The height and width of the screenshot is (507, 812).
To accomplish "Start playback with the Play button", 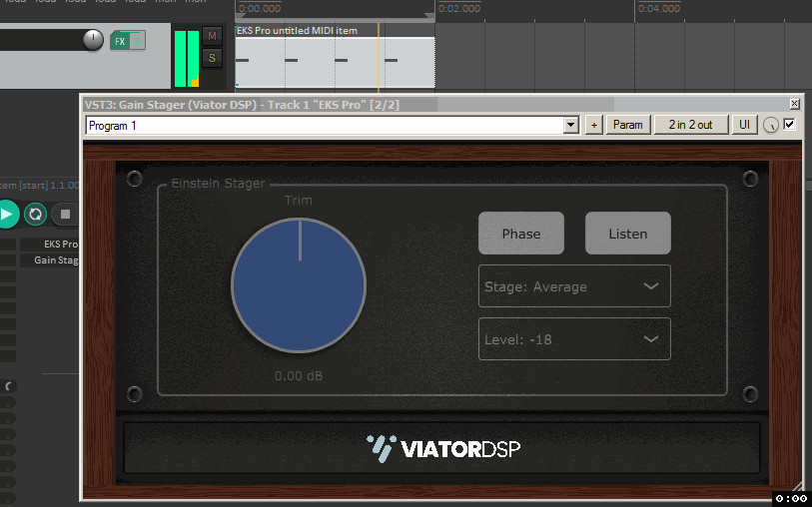I will point(7,215).
